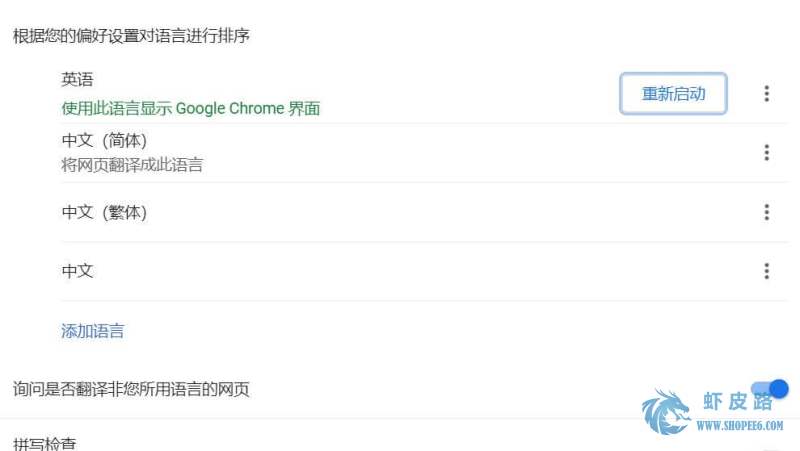Select the 英语 language name

pyautogui.click(x=77, y=79)
